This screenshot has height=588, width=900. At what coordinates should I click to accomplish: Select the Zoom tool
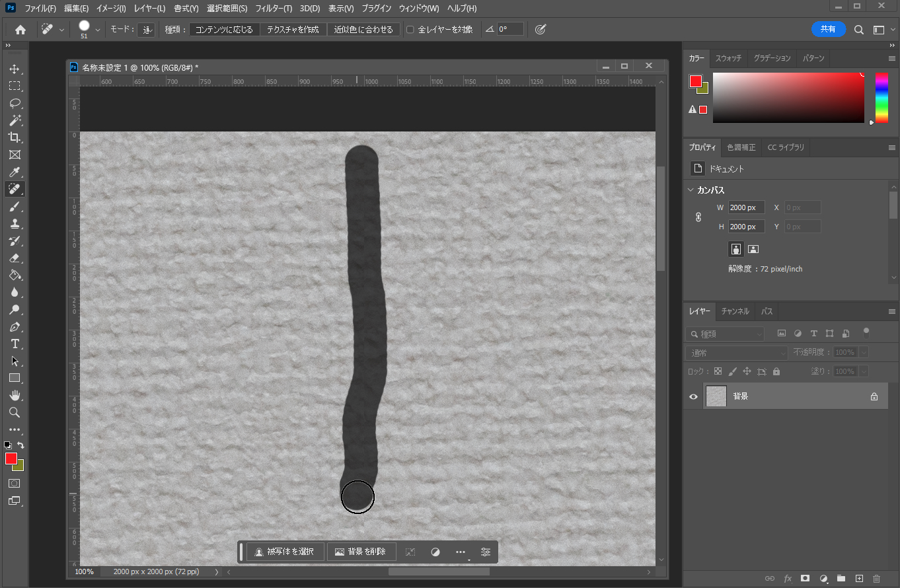(15, 412)
